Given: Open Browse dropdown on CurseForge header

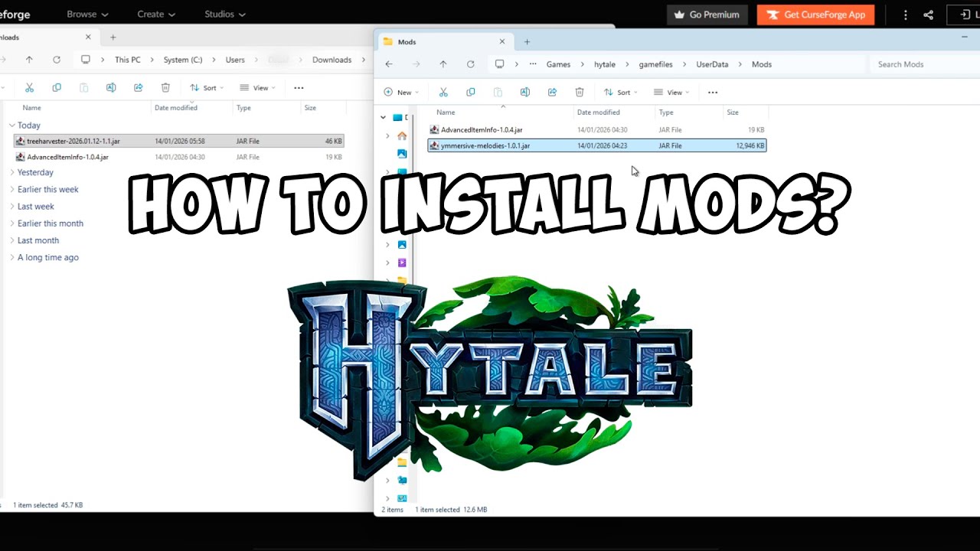Looking at the screenshot, I should [x=87, y=15].
